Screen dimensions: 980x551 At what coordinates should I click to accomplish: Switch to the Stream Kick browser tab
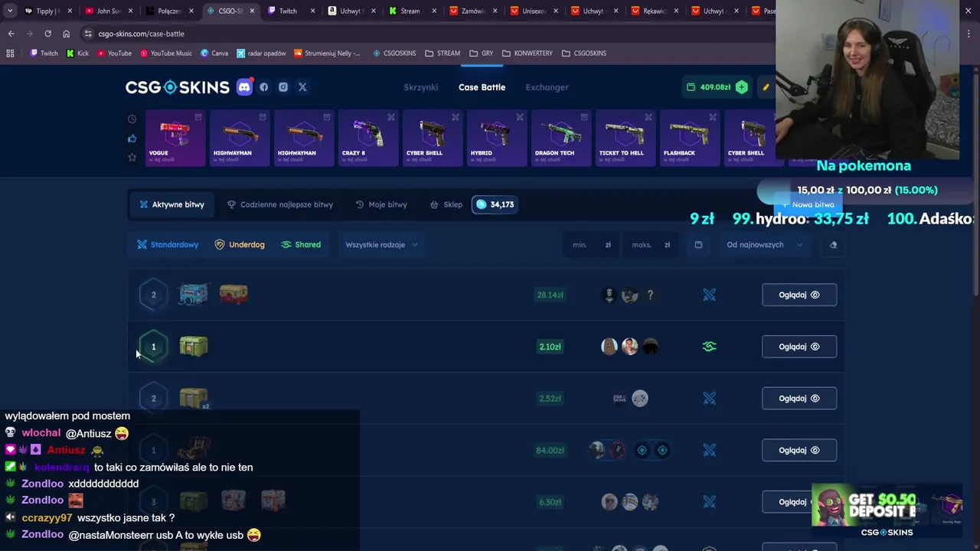[x=411, y=11]
